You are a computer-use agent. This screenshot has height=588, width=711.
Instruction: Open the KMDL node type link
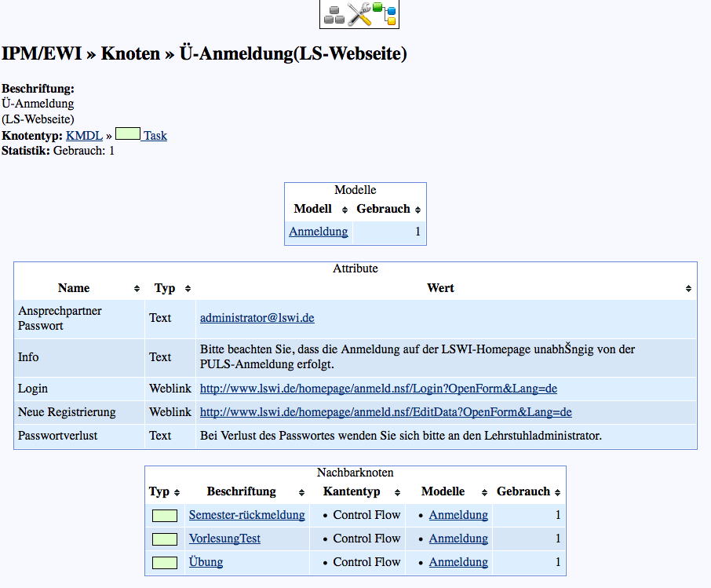click(x=84, y=136)
